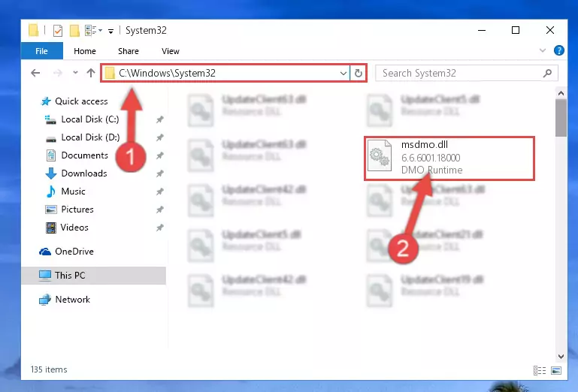This screenshot has height=392, width=578.
Task: Switch to details view layout icon
Action: [540, 370]
